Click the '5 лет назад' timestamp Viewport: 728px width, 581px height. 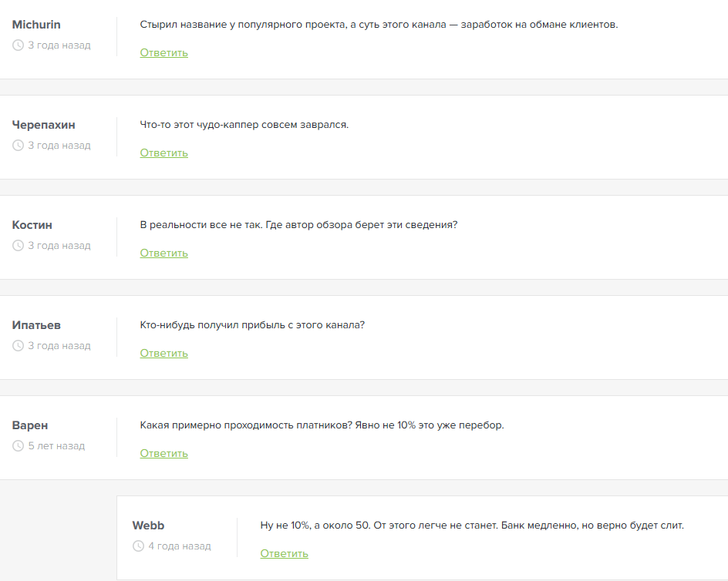[56, 446]
